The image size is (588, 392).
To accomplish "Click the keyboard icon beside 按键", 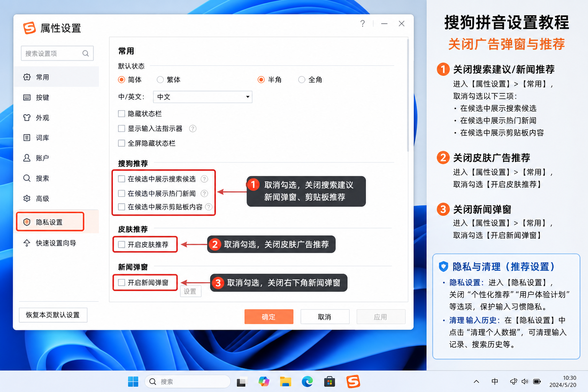I will 27,97.
